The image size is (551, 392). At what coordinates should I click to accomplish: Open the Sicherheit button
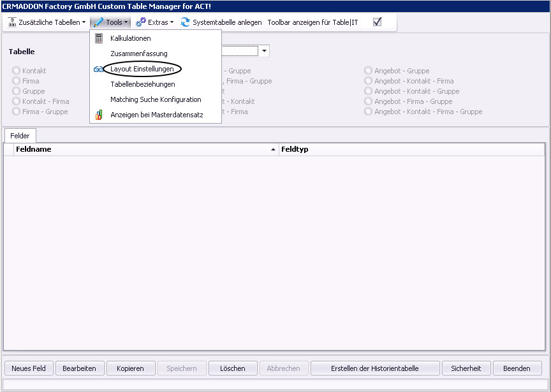click(466, 368)
